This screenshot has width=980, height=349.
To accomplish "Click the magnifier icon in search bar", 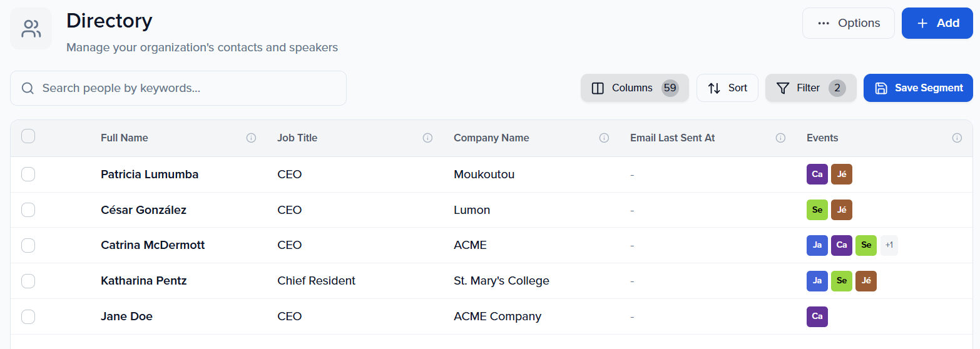I will (28, 88).
